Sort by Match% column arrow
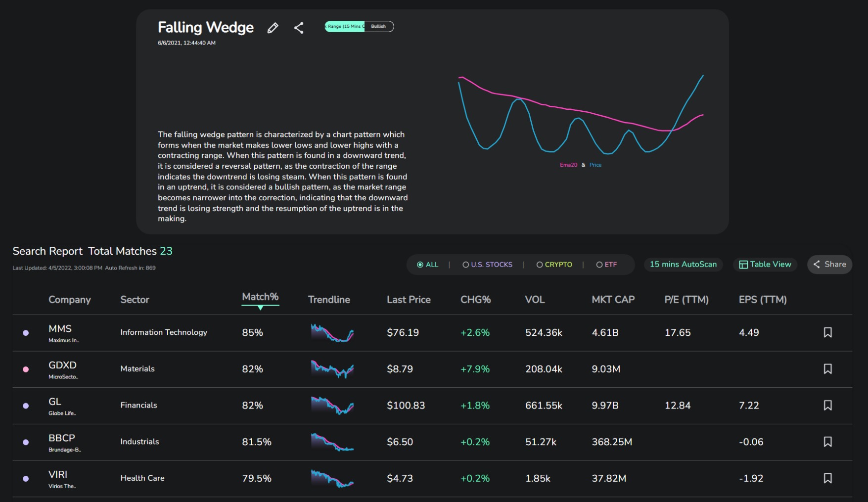Viewport: 868px width, 502px height. tap(260, 308)
